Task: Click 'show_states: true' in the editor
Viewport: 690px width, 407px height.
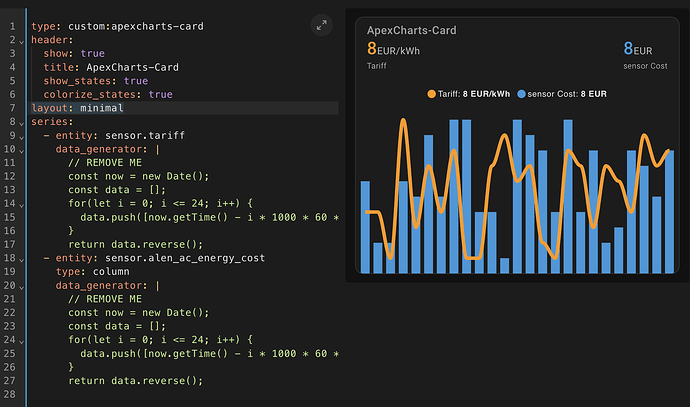Action: click(x=95, y=81)
